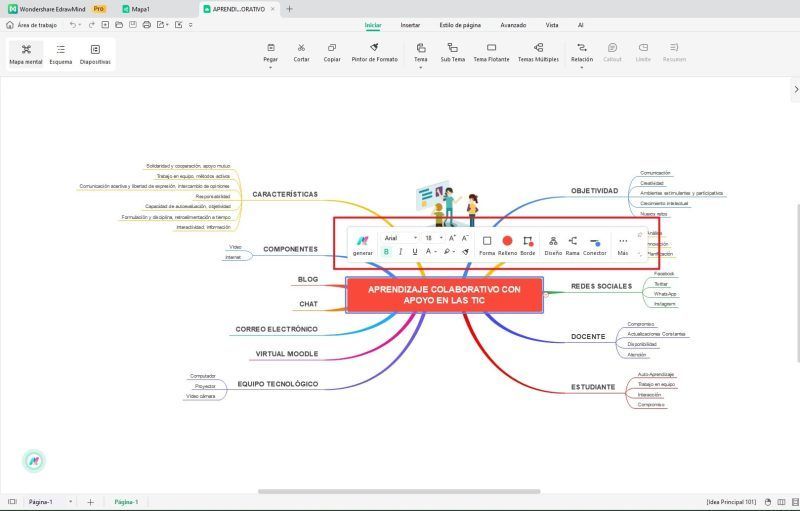Open the Rama branch option
The width and height of the screenshot is (800, 511).
(x=572, y=244)
